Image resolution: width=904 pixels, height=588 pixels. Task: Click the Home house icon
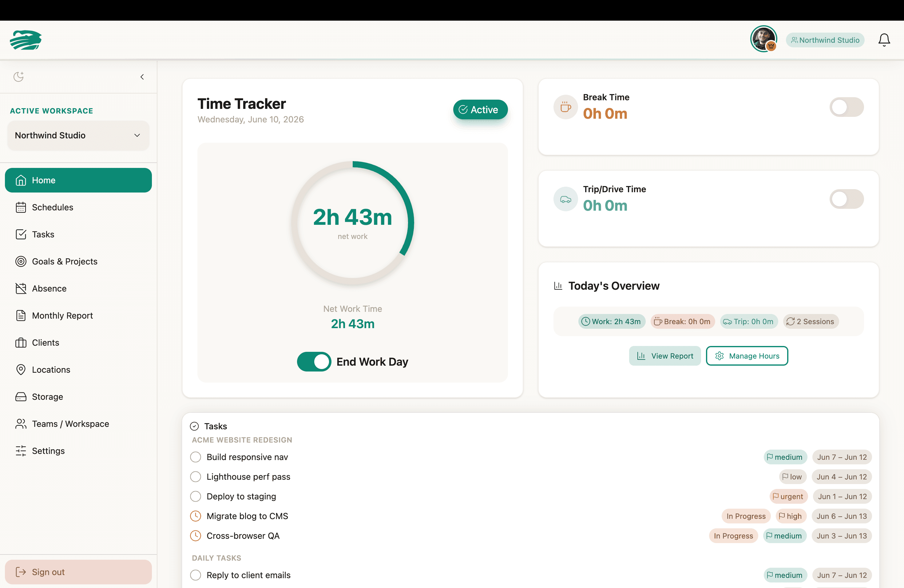21,180
